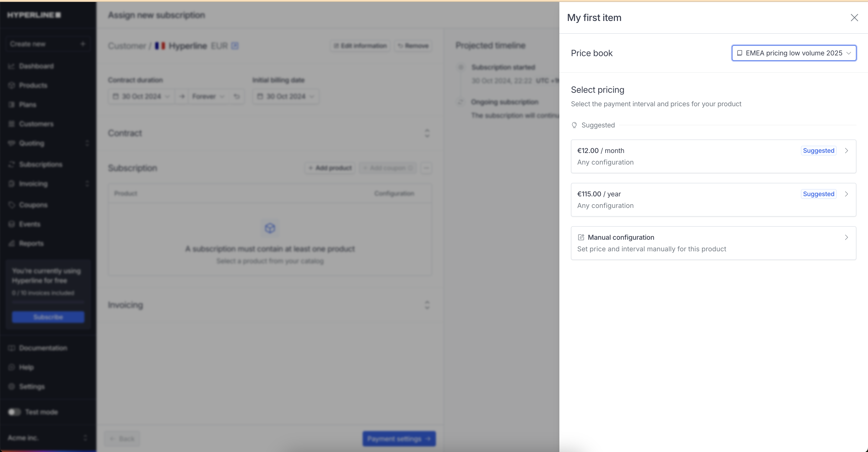Viewport: 868px width, 452px height.
Task: Click the customer link icon next to EUR
Action: pos(235,46)
